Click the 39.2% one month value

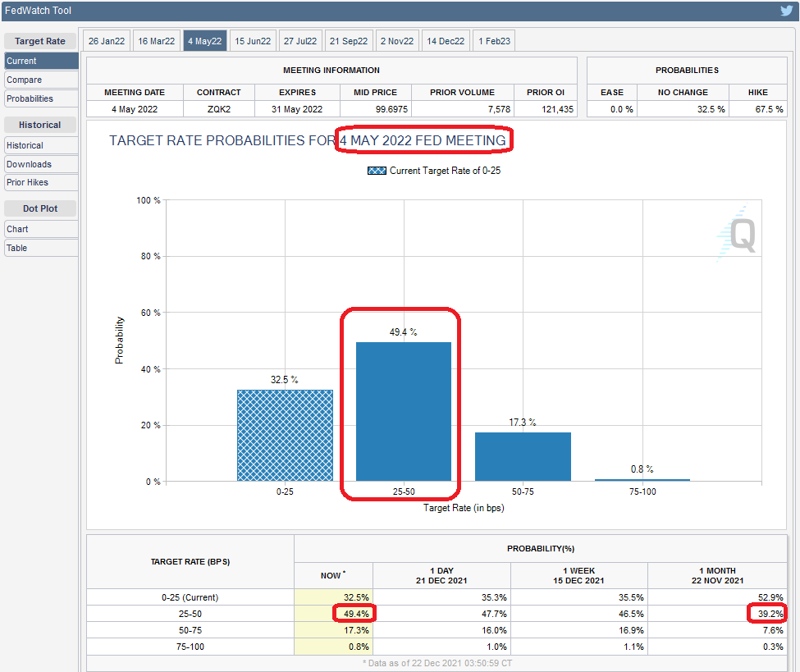point(770,614)
